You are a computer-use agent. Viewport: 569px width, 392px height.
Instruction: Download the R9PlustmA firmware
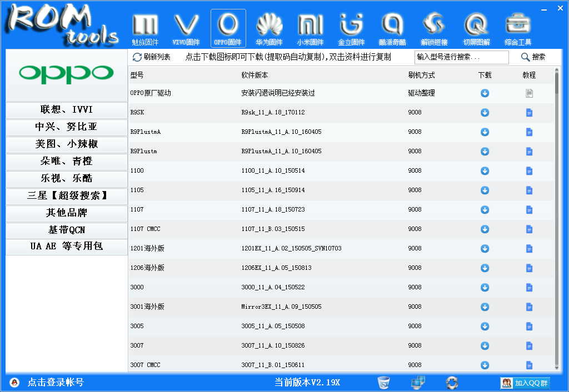click(x=485, y=132)
